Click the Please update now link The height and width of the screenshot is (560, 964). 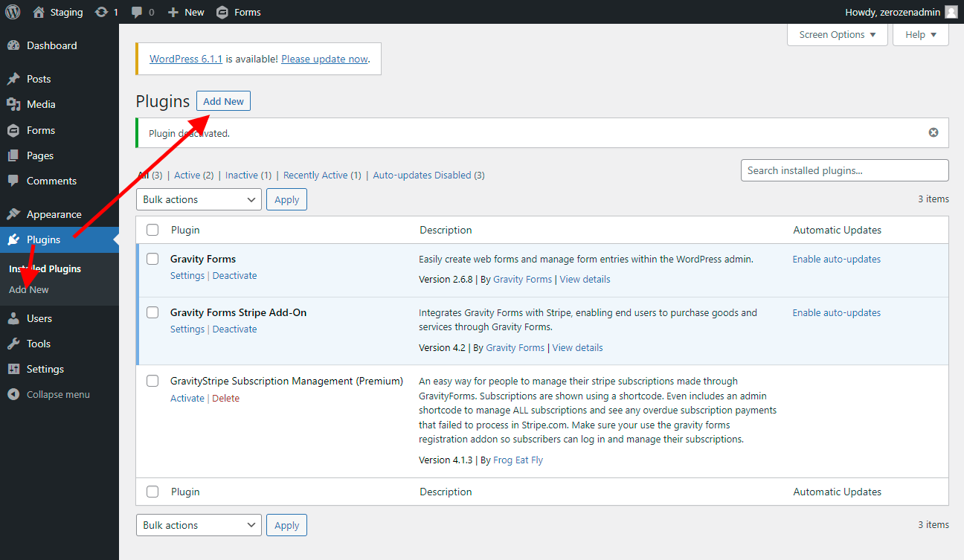(324, 59)
